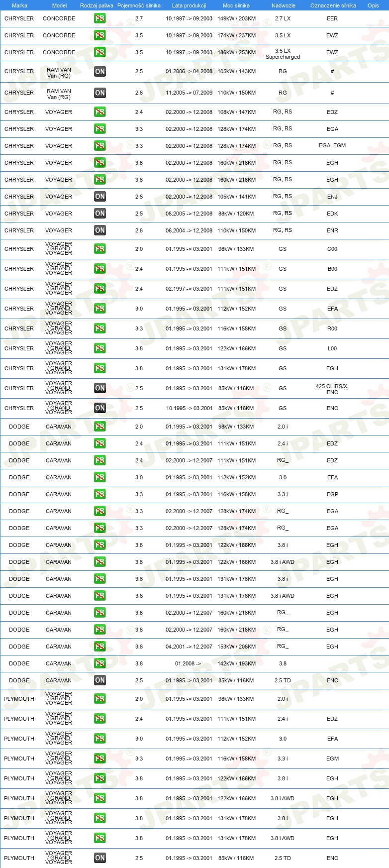Click petrol icon in Dodge 142kW / 193KM row
Viewport: 389px width, 868px height.
point(100,663)
